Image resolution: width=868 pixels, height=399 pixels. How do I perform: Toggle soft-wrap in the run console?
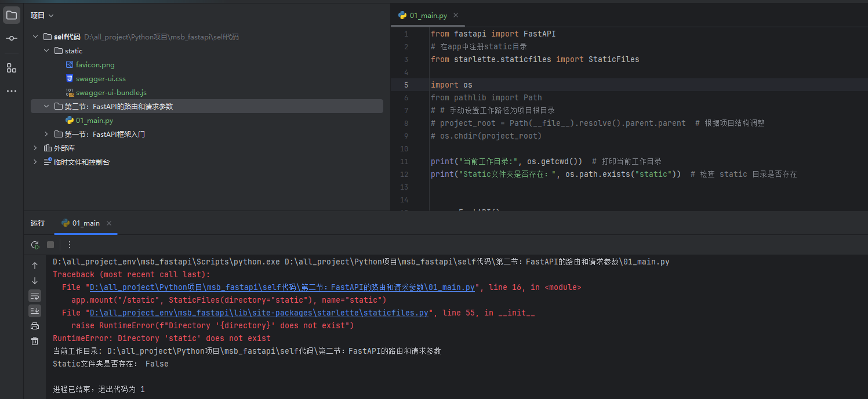[35, 296]
